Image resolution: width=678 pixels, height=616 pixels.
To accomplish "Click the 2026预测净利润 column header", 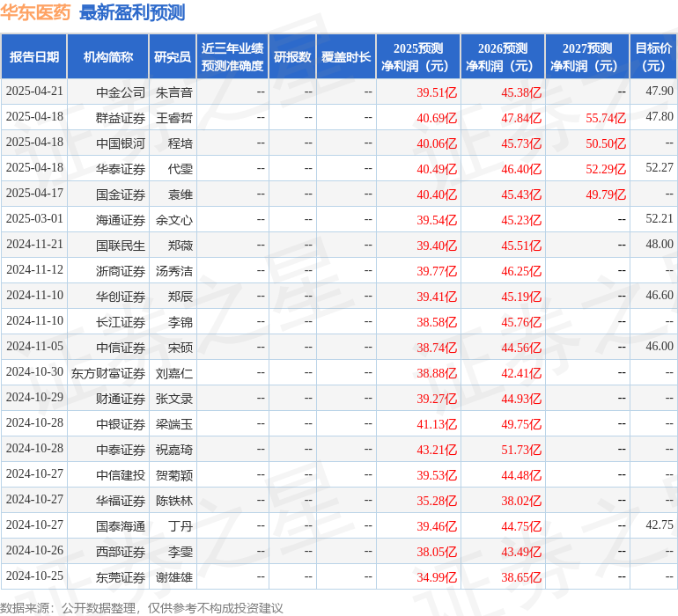I will click(503, 57).
